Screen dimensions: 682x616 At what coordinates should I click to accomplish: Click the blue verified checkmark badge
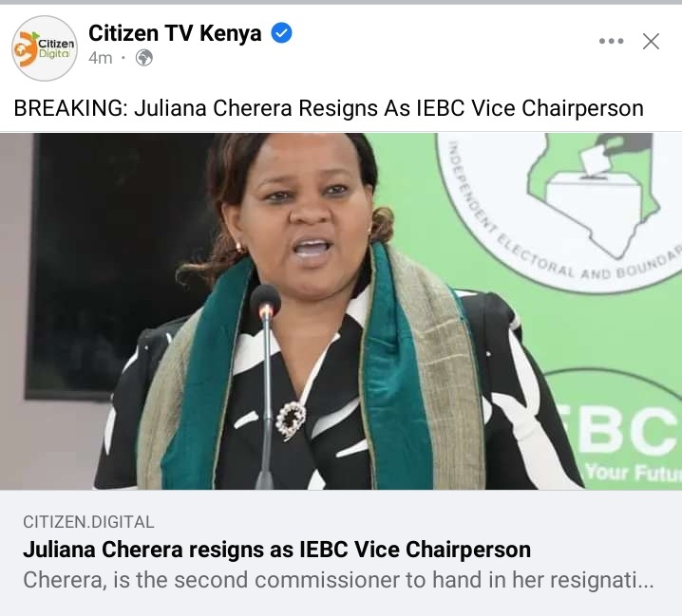(x=281, y=33)
